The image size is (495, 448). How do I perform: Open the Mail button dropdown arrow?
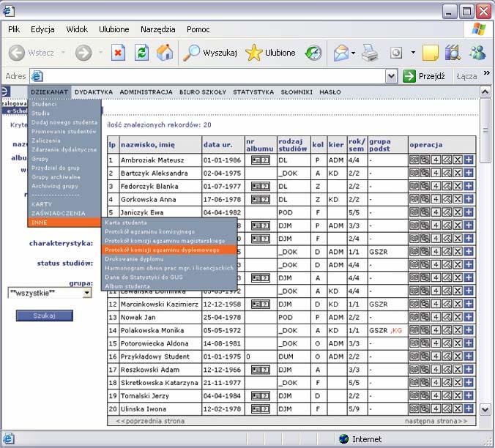click(x=353, y=53)
